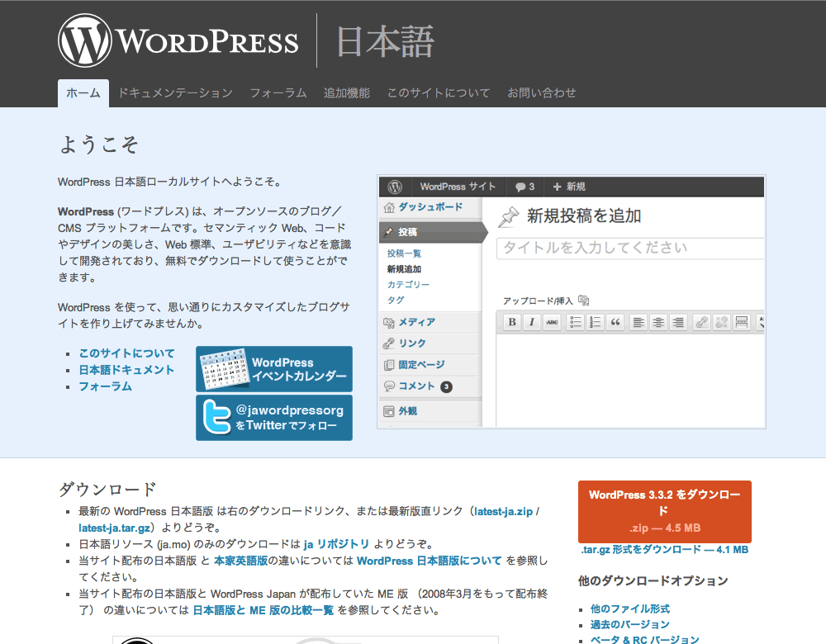Image resolution: width=826 pixels, height=644 pixels.
Task: Click the ダッシュボード home icon
Action: (389, 207)
